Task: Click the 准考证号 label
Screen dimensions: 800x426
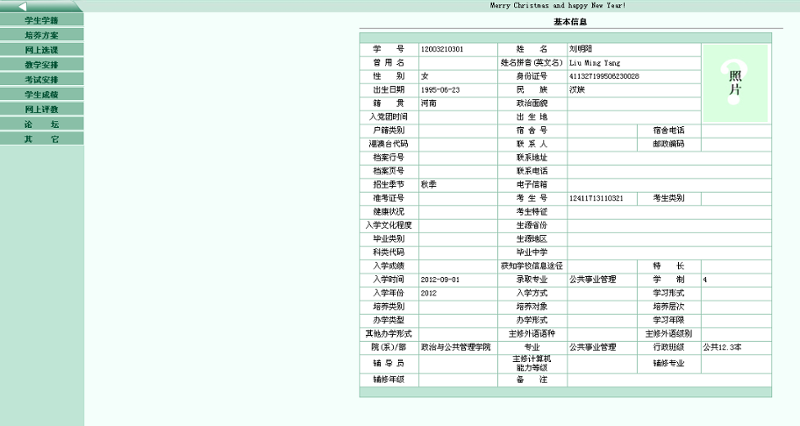Action: click(x=389, y=198)
